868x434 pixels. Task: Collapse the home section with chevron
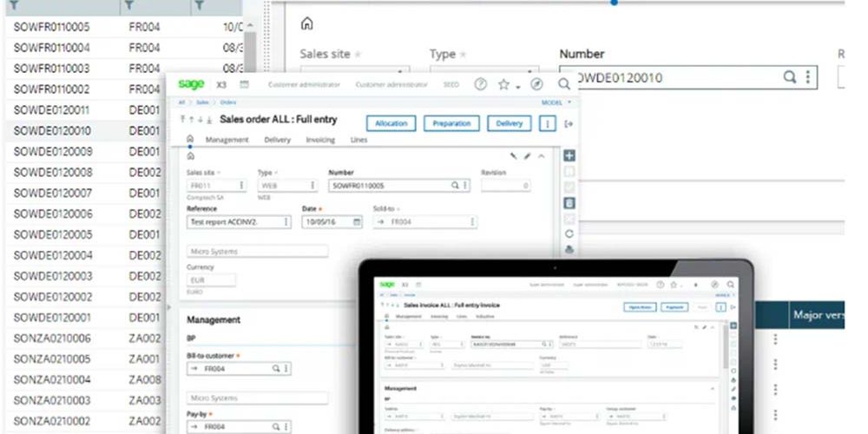[x=542, y=156]
